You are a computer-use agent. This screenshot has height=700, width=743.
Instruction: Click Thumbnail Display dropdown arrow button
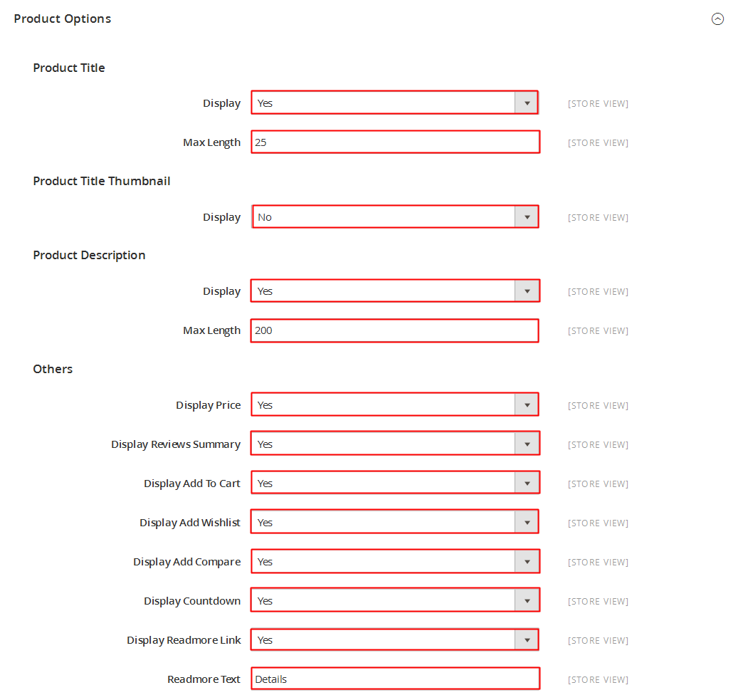pyautogui.click(x=527, y=217)
